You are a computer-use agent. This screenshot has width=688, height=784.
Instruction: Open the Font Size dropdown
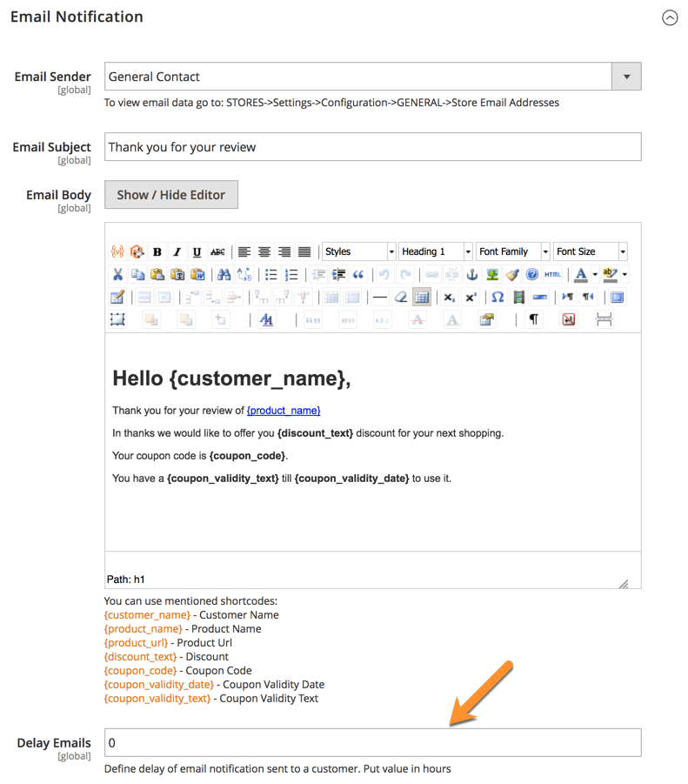[590, 251]
